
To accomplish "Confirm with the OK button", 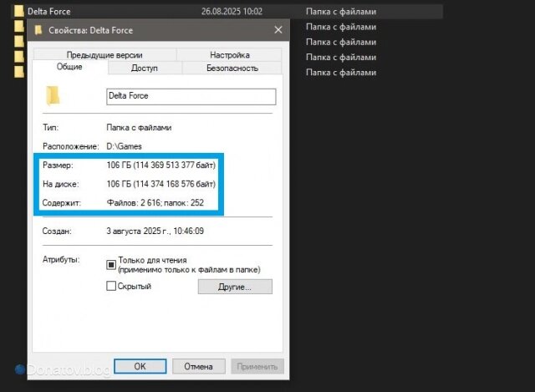I will 140,366.
